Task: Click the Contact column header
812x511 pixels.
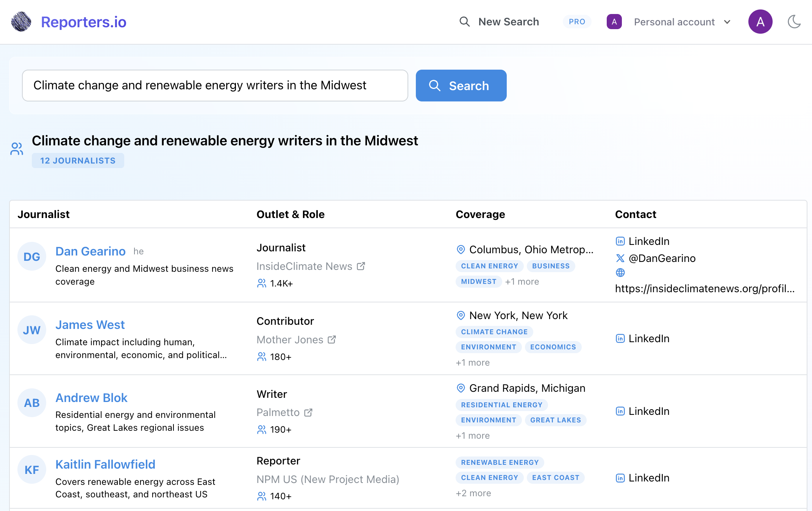Action: pyautogui.click(x=636, y=214)
